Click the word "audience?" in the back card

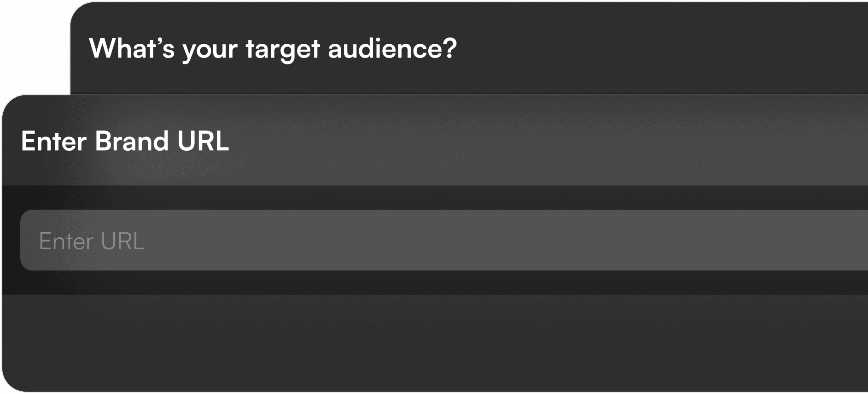tap(392, 48)
